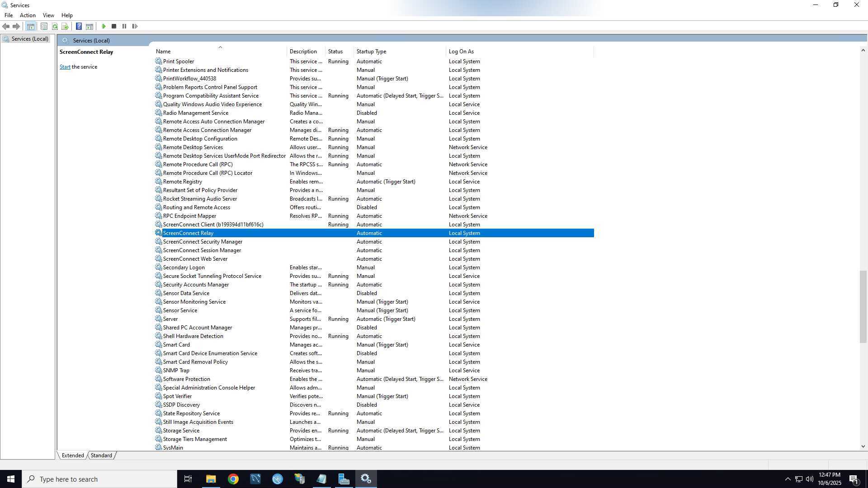Screen dimensions: 868x488
Task: Switch to the Extended tab
Action: pyautogui.click(x=72, y=455)
